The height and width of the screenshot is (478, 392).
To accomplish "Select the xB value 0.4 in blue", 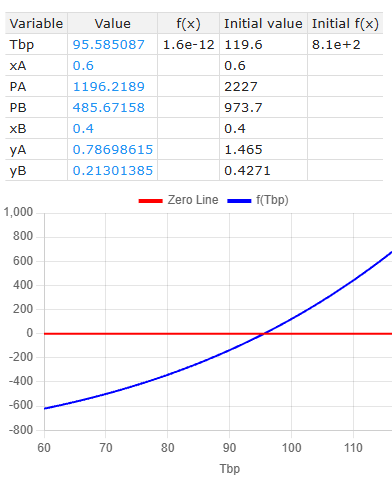I will pyautogui.click(x=83, y=128).
